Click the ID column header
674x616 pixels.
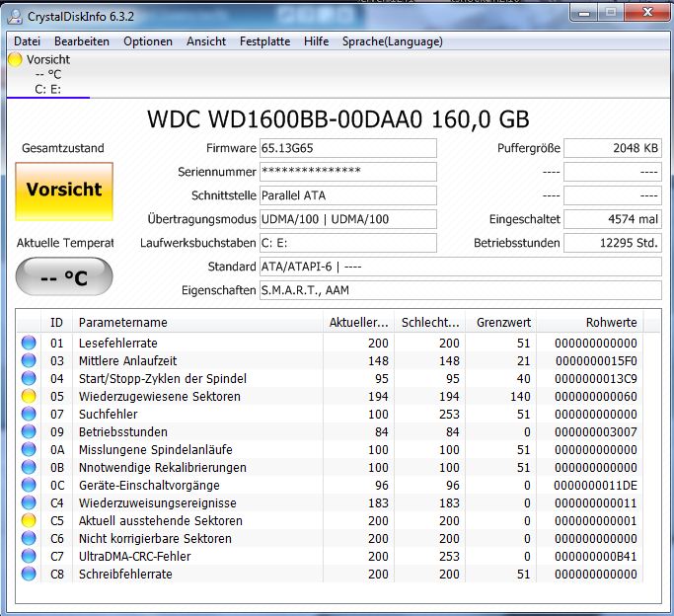tap(56, 322)
